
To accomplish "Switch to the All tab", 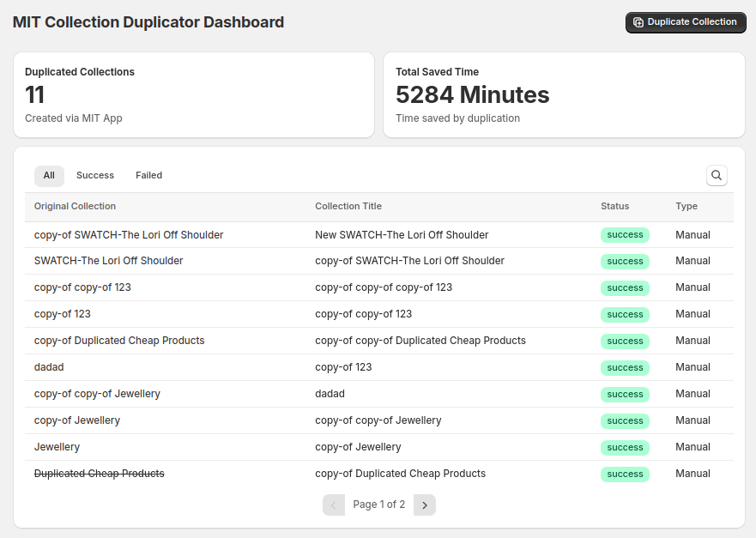I will click(x=49, y=176).
